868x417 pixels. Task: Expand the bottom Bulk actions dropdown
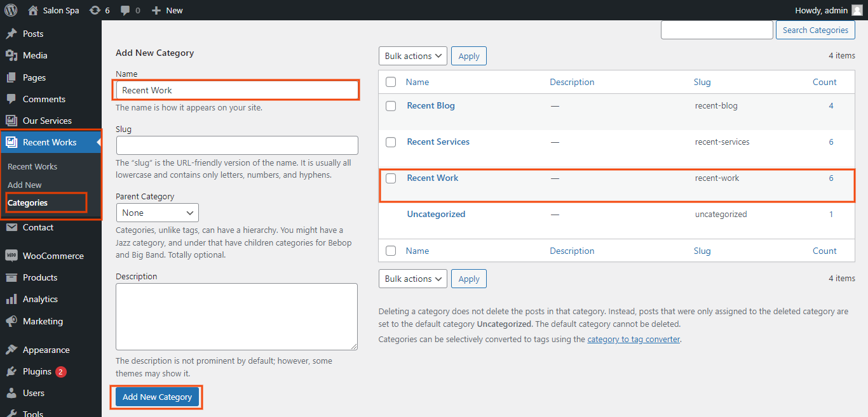(412, 279)
